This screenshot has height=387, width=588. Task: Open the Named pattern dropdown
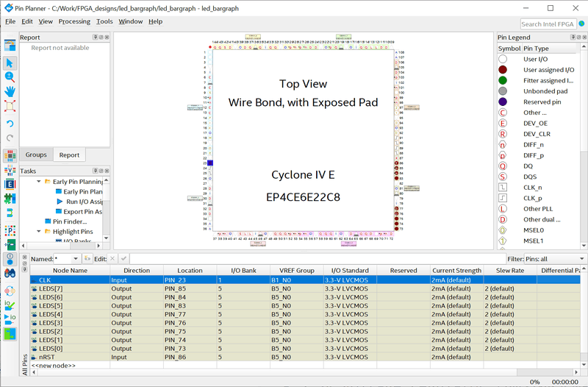(x=76, y=259)
